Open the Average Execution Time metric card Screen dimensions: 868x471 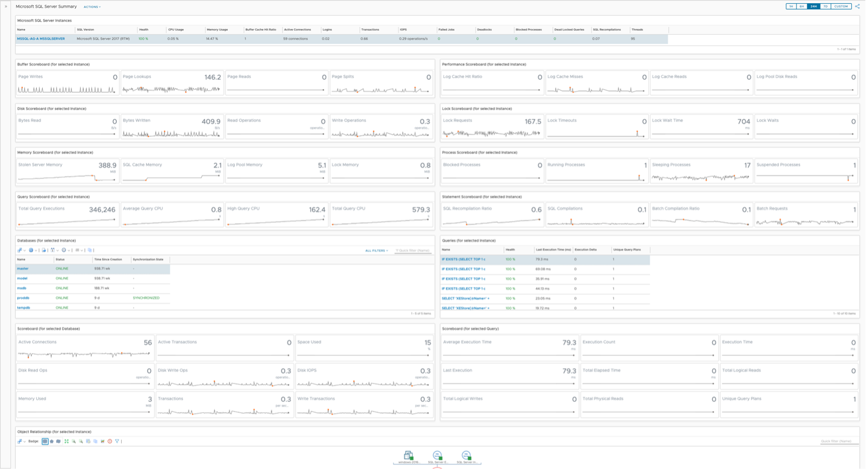pyautogui.click(x=510, y=349)
